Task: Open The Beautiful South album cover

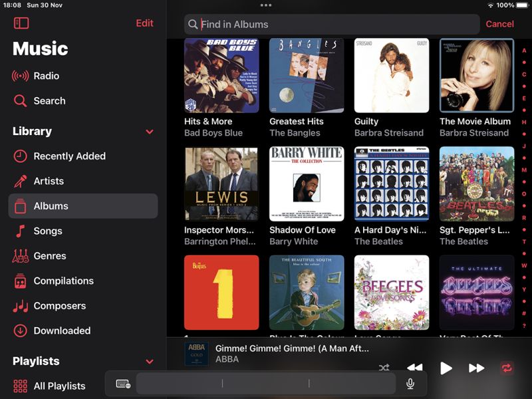Action: coord(307,293)
